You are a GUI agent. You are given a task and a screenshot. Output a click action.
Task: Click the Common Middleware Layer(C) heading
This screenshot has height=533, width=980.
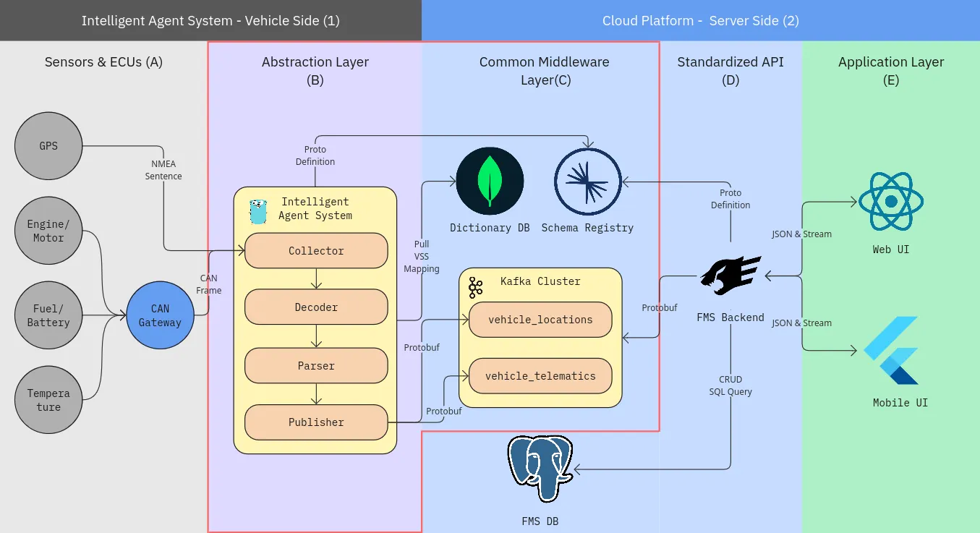click(x=545, y=71)
